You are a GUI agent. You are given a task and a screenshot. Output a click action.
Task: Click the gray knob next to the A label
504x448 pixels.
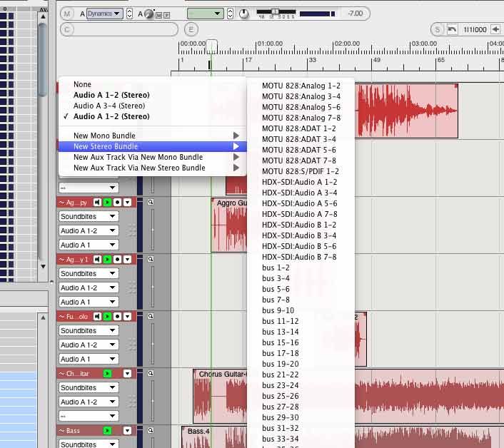pyautogui.click(x=148, y=14)
